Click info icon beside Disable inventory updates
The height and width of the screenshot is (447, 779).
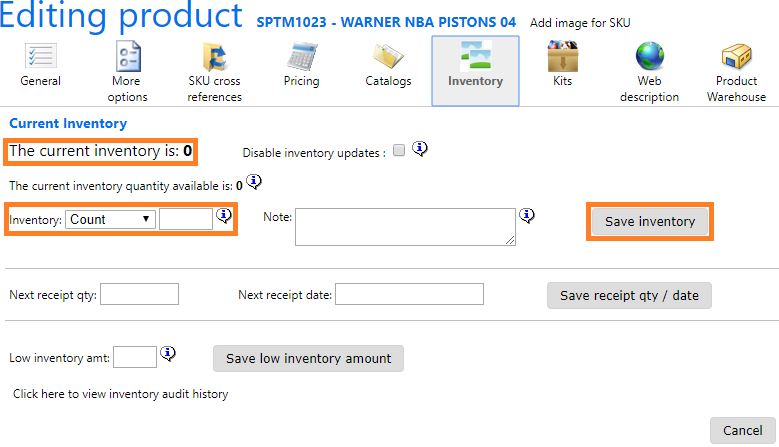(x=420, y=149)
